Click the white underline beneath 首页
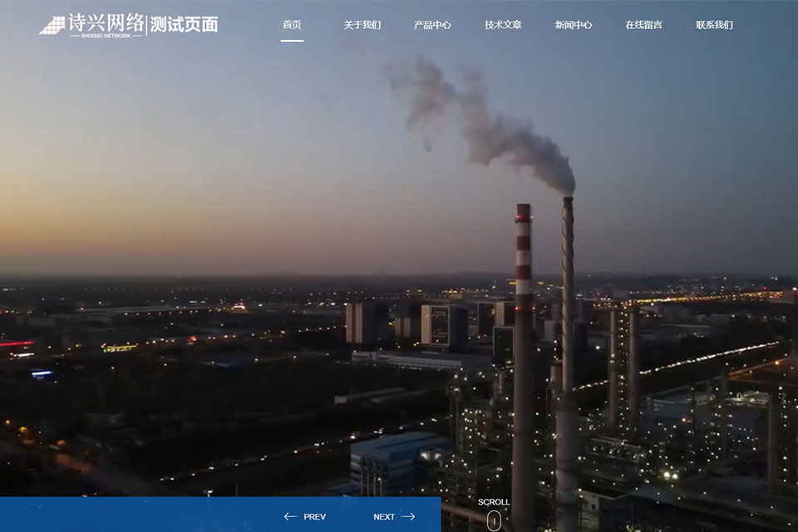Image resolution: width=798 pixels, height=532 pixels. [292, 40]
